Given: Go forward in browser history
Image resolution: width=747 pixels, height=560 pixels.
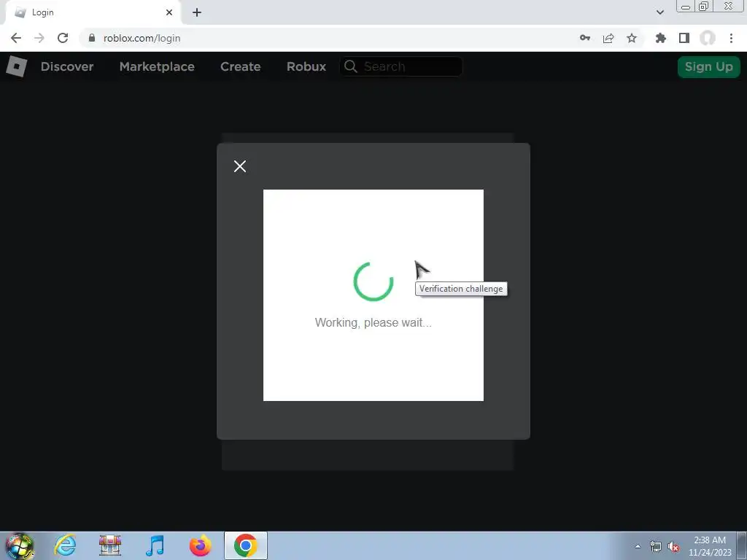Looking at the screenshot, I should coord(39,38).
